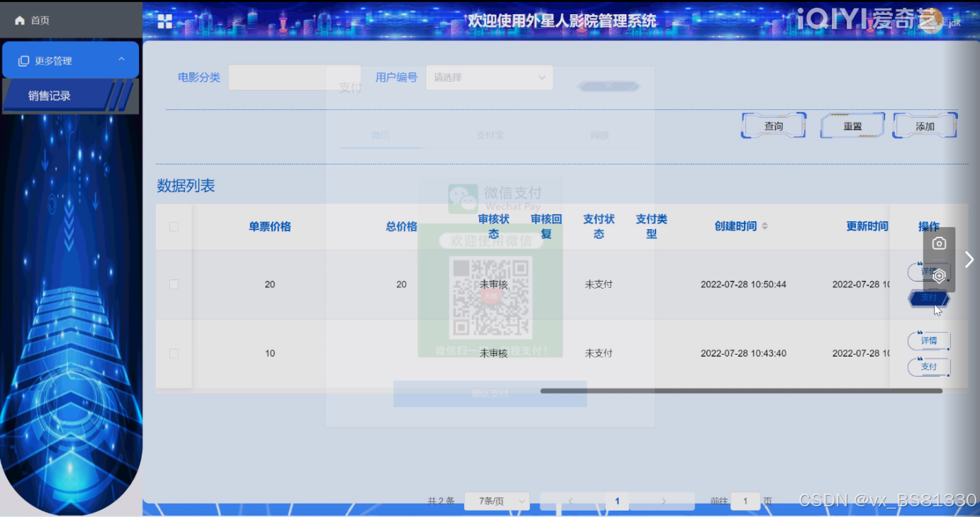Click the 数据列表 heading
980x517 pixels.
(x=186, y=186)
